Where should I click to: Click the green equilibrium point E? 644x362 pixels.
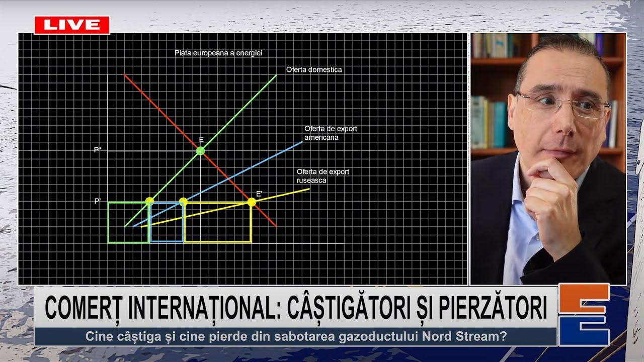(200, 151)
